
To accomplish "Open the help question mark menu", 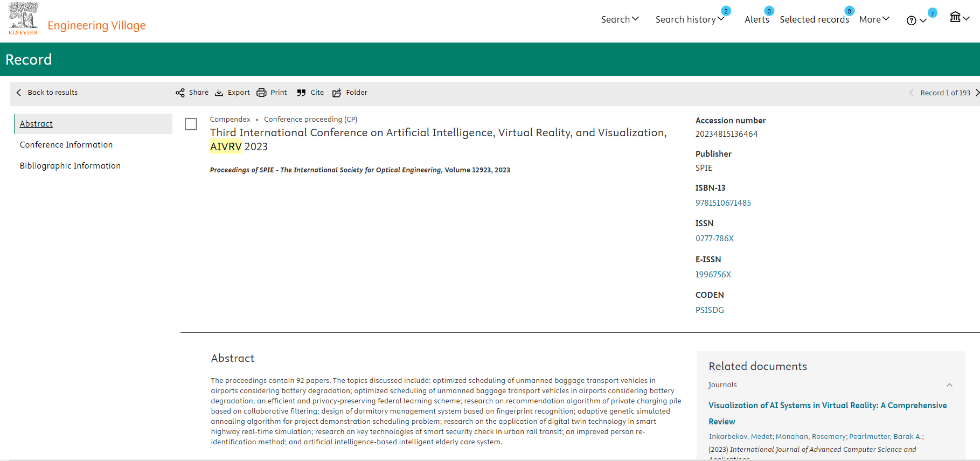I will point(916,20).
